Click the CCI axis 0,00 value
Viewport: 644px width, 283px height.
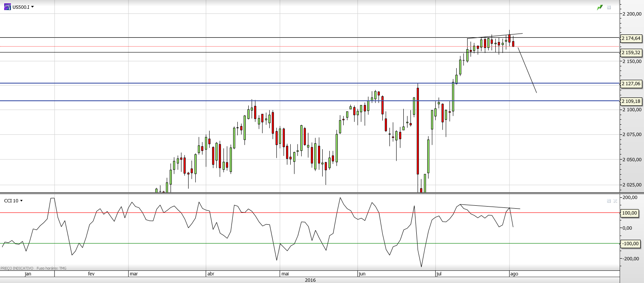(628, 228)
